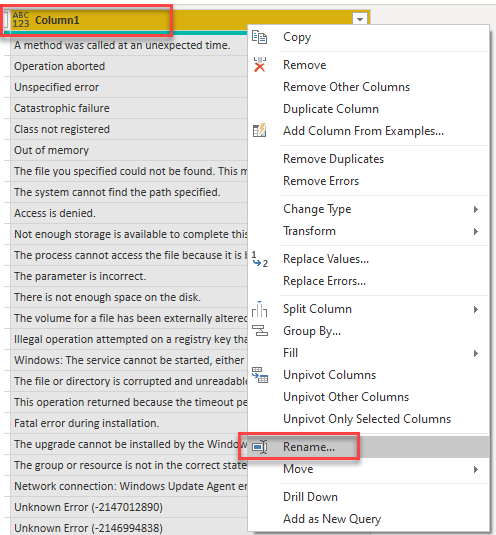Screen dimensions: 496x535
Task: Click the Replace Values 1-2 icon
Action: pyautogui.click(x=259, y=259)
